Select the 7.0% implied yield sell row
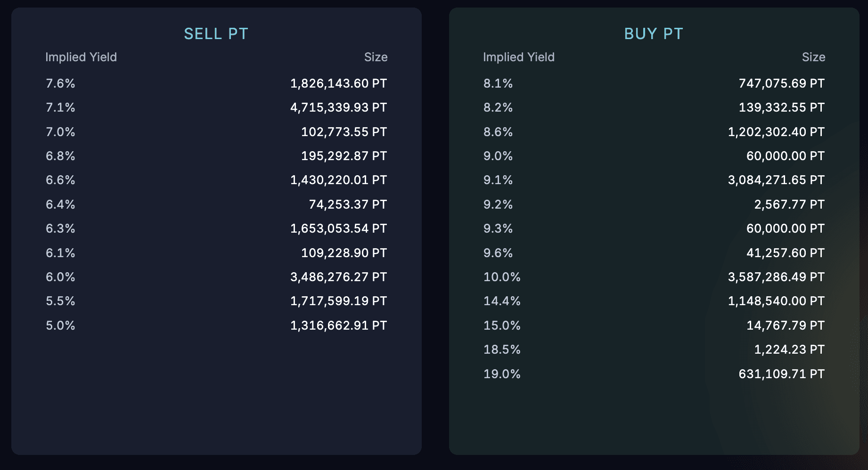Screen dimensions: 868x470 click(60, 132)
